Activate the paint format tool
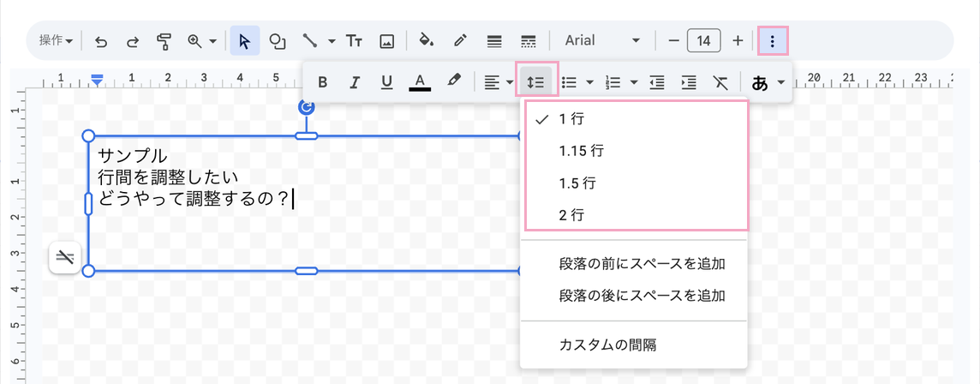This screenshot has height=384, width=980. tap(164, 41)
